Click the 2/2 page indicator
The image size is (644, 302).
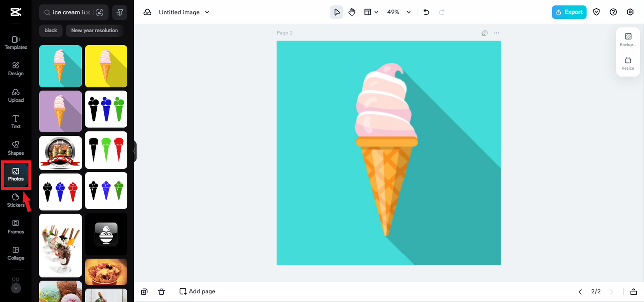coord(596,292)
